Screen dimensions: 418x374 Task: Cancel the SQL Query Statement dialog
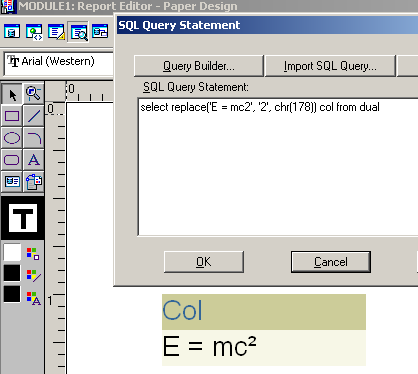(331, 262)
